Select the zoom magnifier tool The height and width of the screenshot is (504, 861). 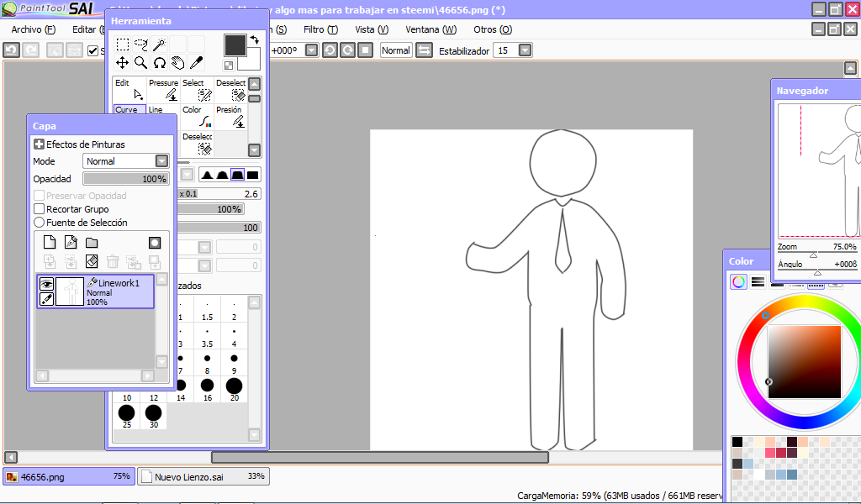pyautogui.click(x=140, y=63)
